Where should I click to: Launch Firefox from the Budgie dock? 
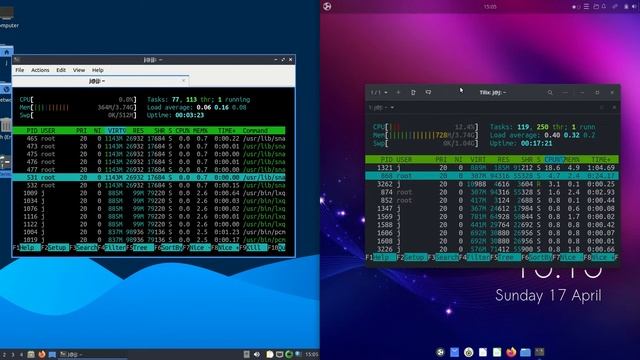tap(511, 352)
